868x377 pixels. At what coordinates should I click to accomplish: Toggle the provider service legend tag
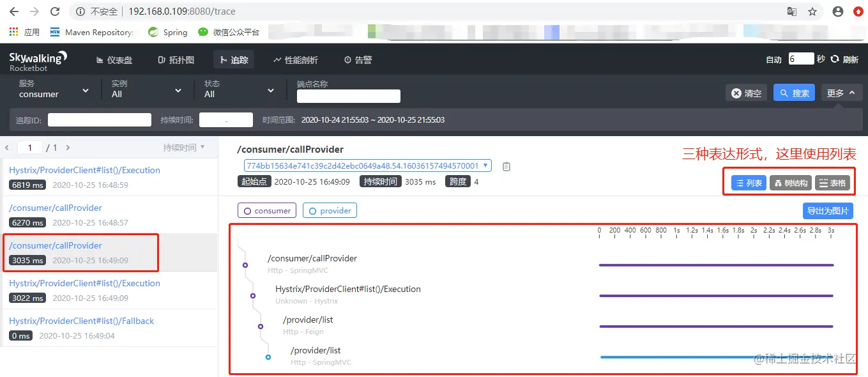coord(330,211)
